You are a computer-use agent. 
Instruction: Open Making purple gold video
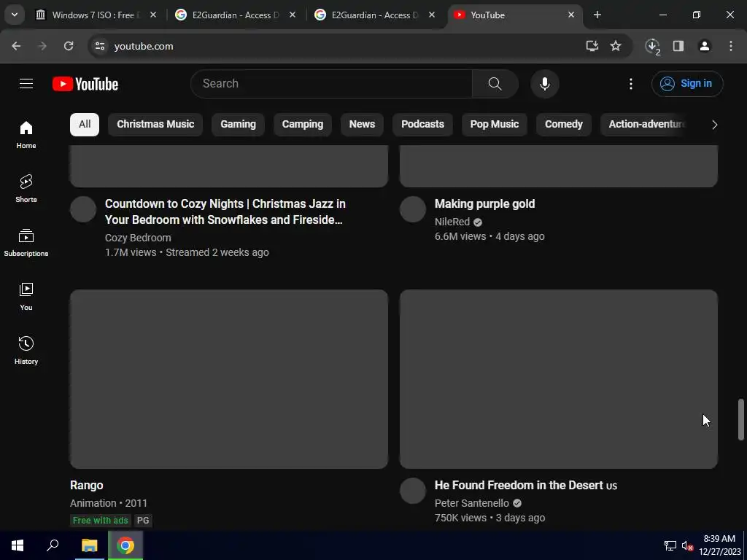pos(484,204)
